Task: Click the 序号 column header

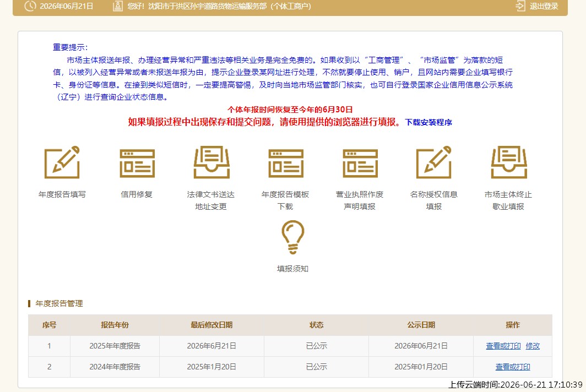Action: click(x=49, y=325)
